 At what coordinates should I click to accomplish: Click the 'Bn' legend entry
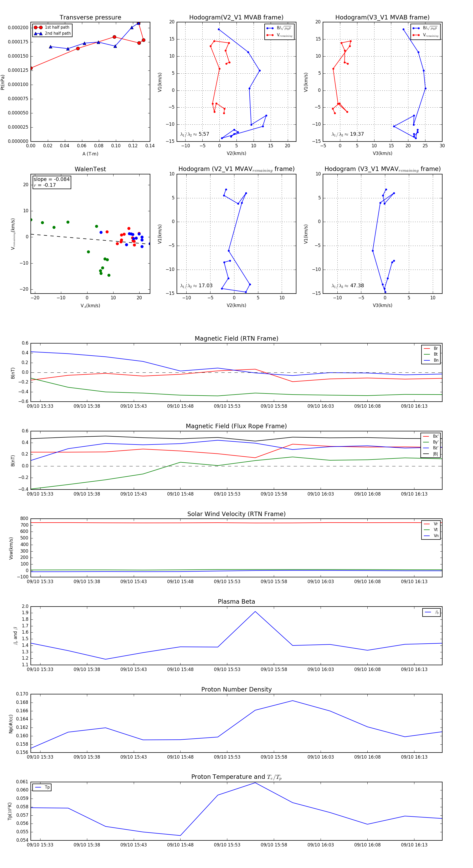[431, 360]
